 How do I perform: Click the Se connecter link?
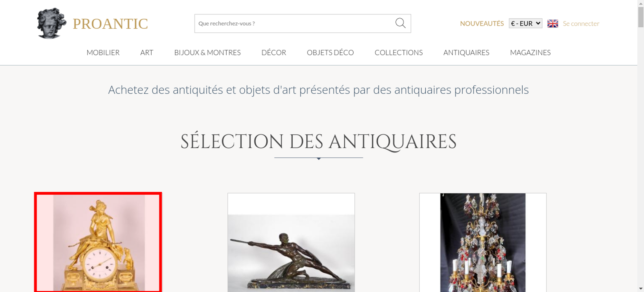[x=581, y=23]
